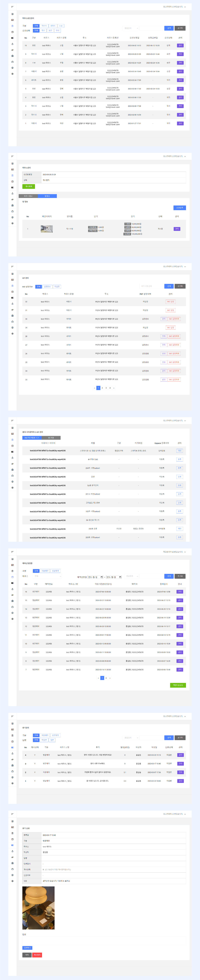Click camera icon in 하우스관리 page sidebar
The image size is (200, 980).
[12, 205]
